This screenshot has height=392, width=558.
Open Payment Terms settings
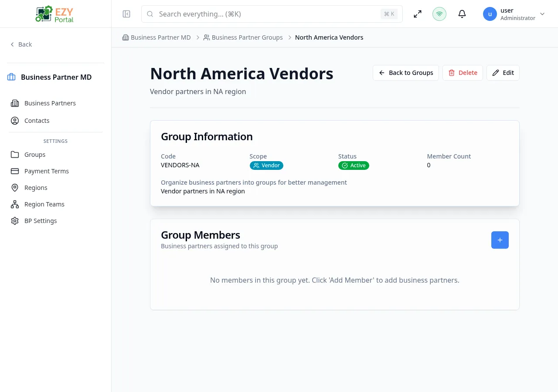(46, 171)
